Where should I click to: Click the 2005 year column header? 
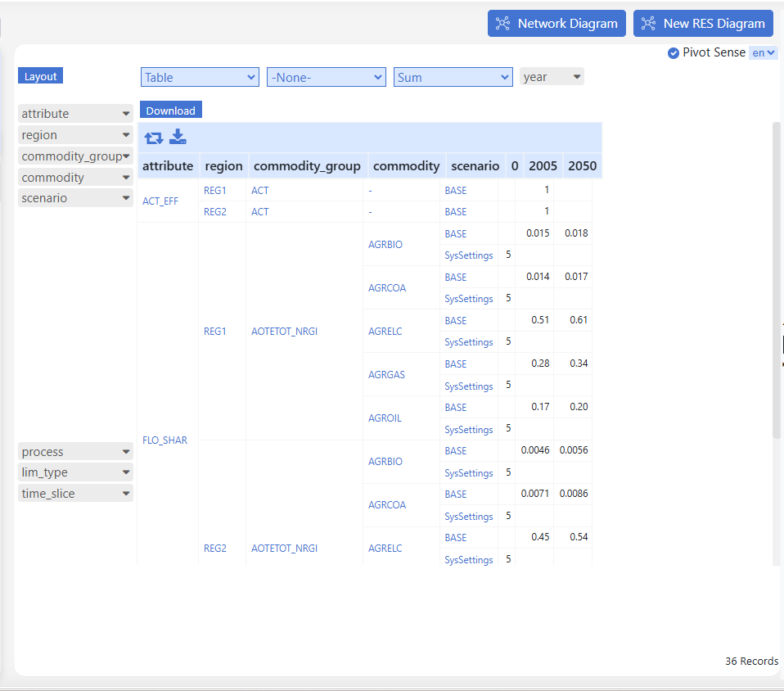coord(543,166)
